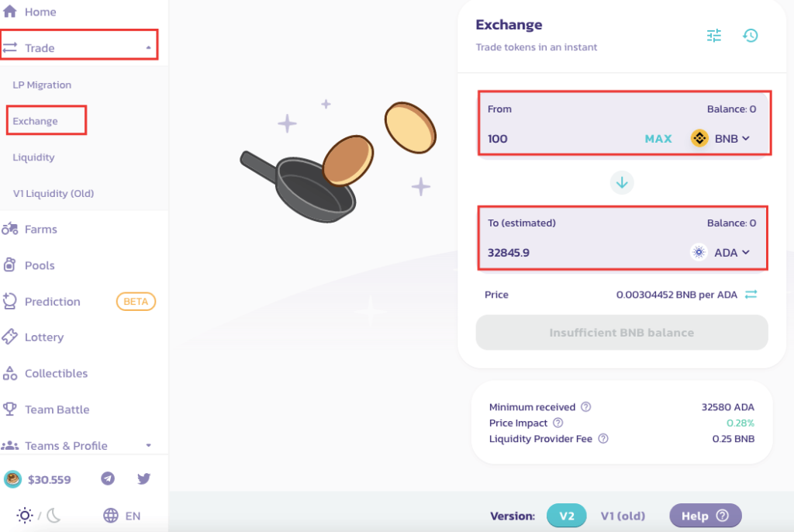View recent transactions history icon
This screenshot has width=794, height=532.
750,35
